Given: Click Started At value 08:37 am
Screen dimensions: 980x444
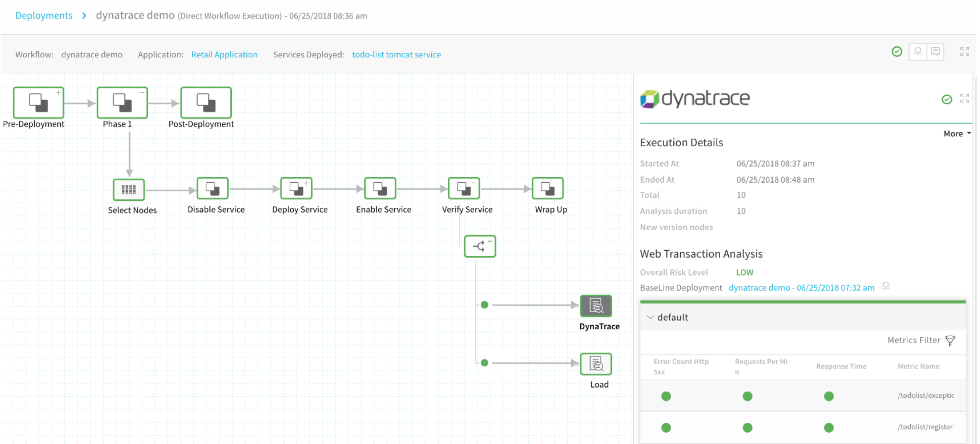Looking at the screenshot, I should click(775, 163).
